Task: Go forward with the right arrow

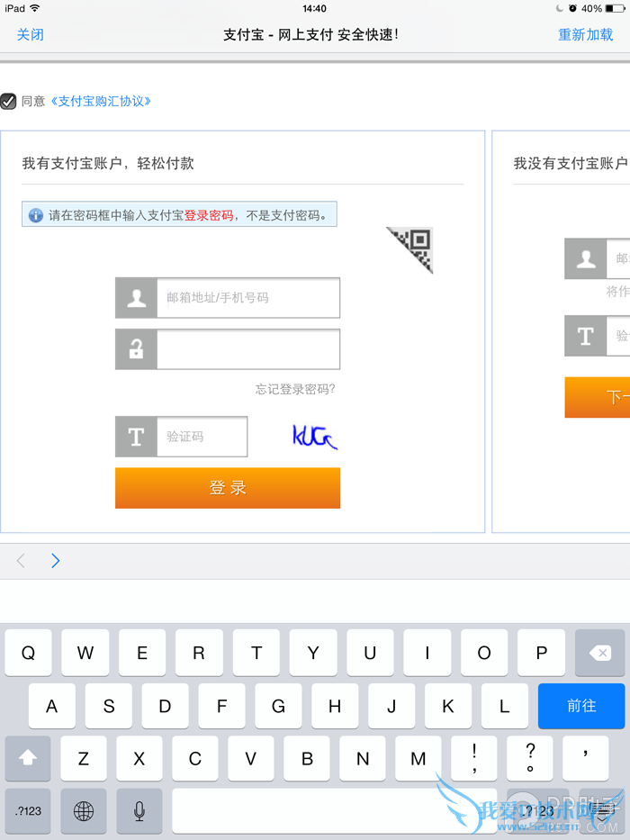Action: pos(55,561)
